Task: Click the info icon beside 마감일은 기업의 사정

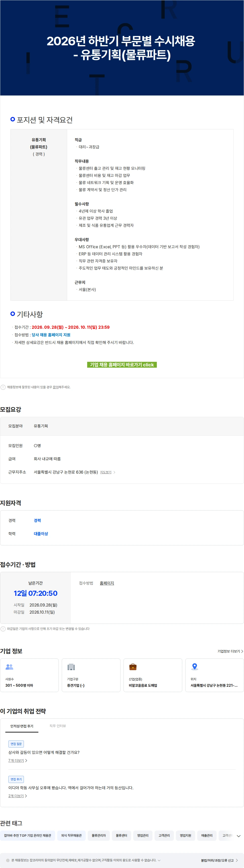Action: tap(3, 629)
